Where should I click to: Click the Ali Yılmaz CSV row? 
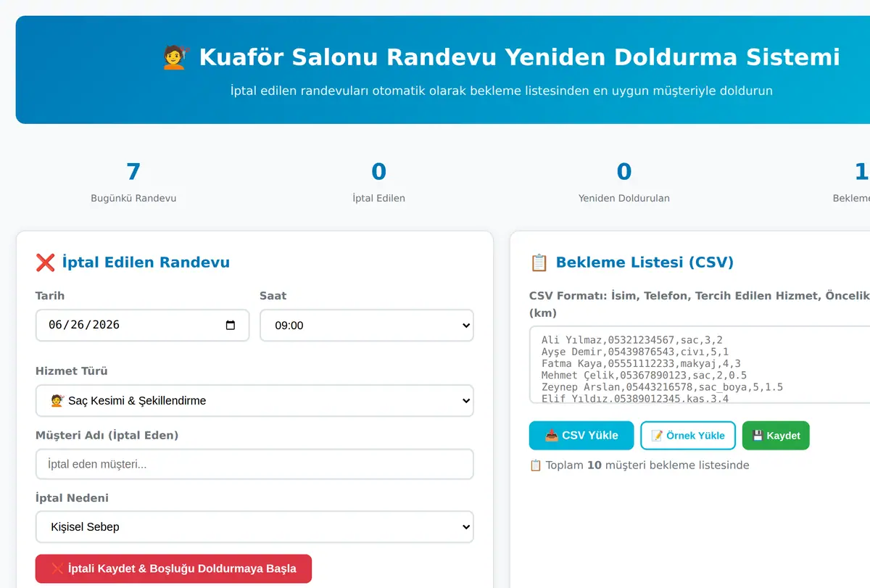(x=631, y=339)
